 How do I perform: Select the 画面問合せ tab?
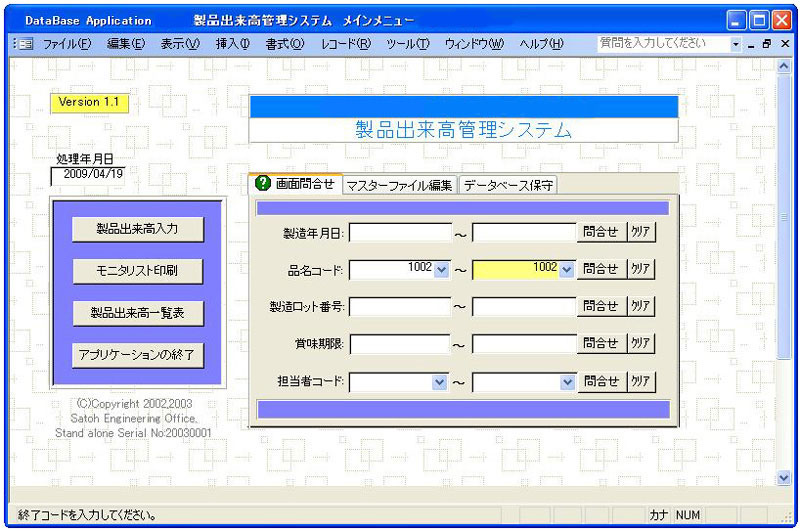tap(296, 184)
